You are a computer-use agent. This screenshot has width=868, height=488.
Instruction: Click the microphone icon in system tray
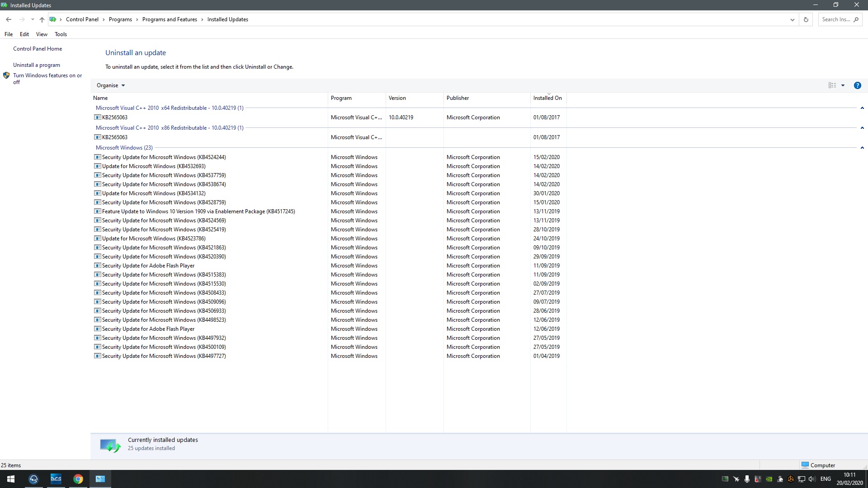[x=747, y=479]
